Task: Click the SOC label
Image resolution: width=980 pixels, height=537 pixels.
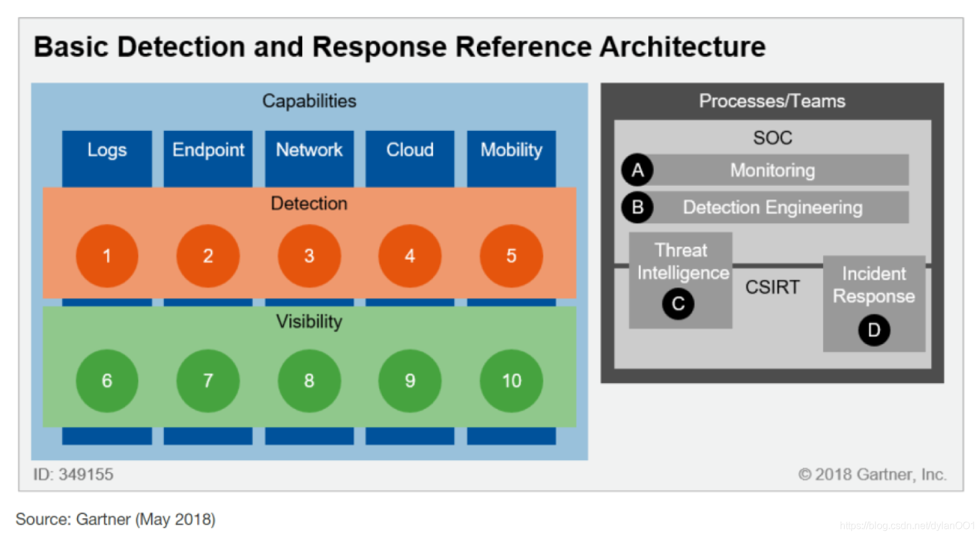Action: [773, 138]
